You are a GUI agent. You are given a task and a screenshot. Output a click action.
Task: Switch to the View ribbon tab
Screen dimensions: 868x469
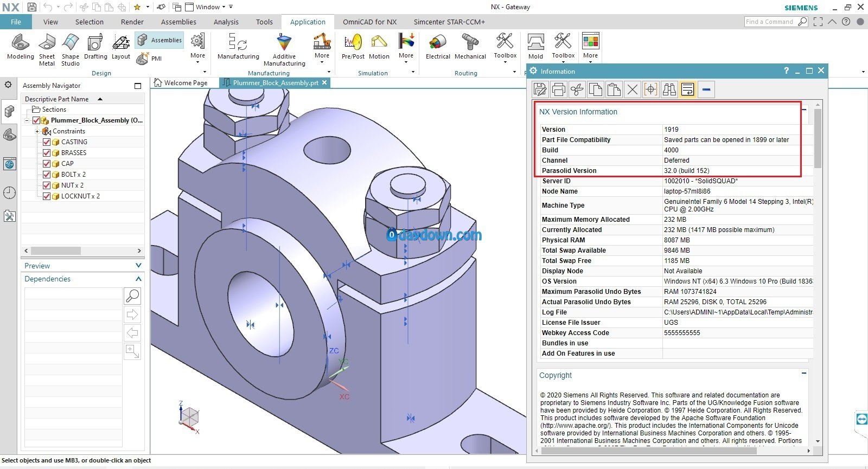coord(50,22)
